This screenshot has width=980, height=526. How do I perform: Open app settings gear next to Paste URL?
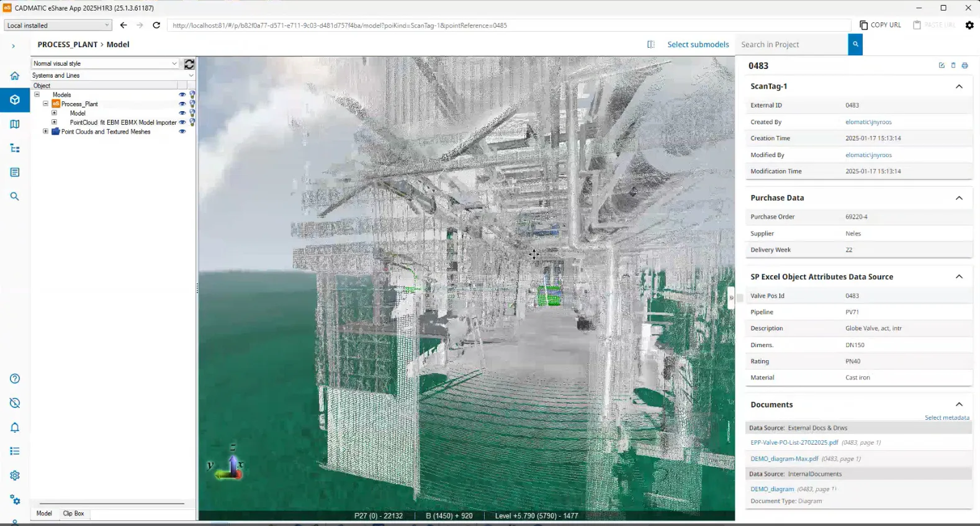click(969, 25)
